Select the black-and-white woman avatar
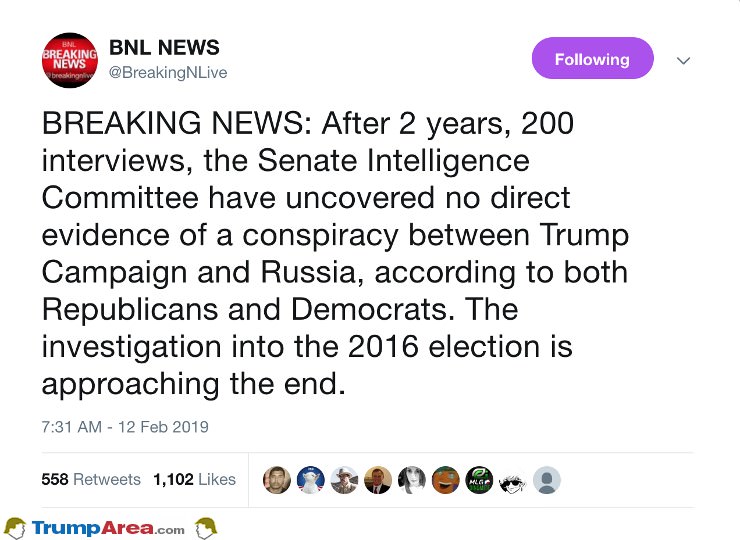 pyautogui.click(x=412, y=480)
